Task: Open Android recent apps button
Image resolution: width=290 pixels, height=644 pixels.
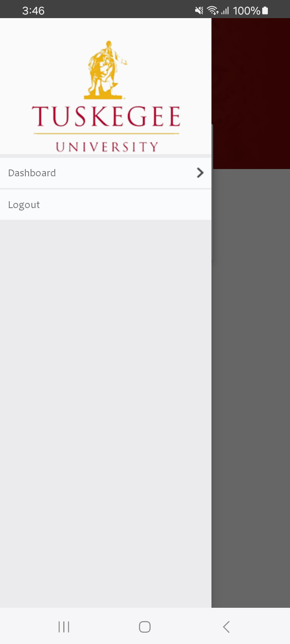Action: click(x=64, y=627)
